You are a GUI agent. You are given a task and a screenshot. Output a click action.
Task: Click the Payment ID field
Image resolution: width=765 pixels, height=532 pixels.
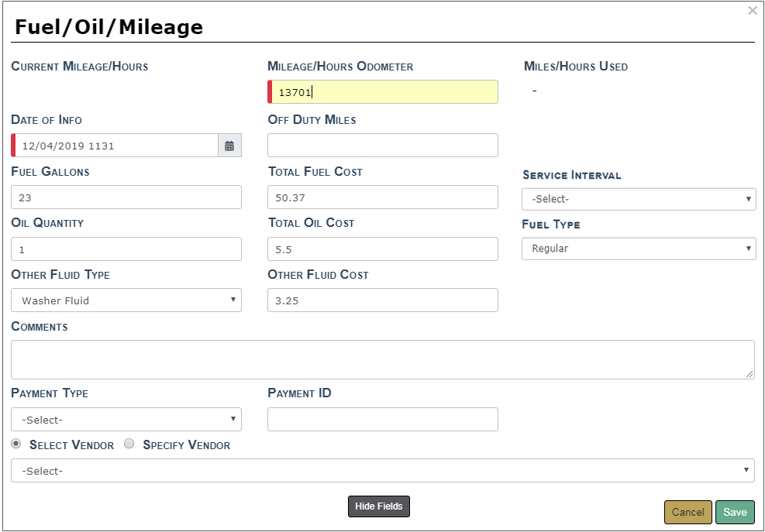click(383, 420)
